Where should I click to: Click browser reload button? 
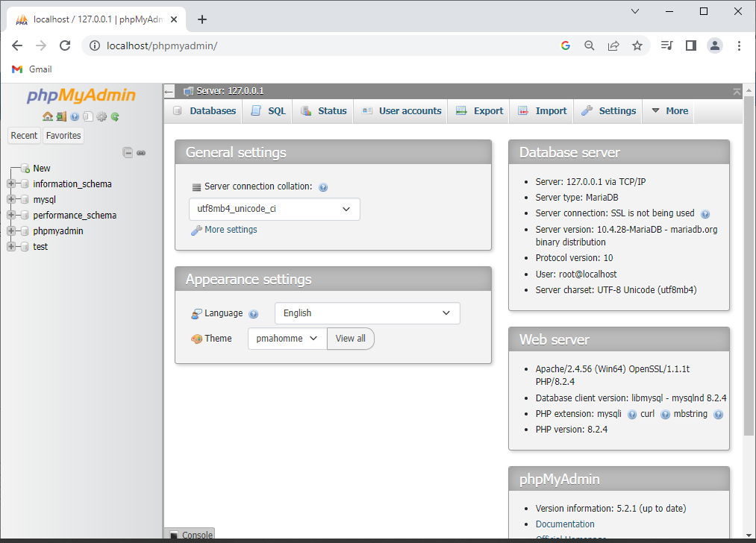pyautogui.click(x=65, y=45)
